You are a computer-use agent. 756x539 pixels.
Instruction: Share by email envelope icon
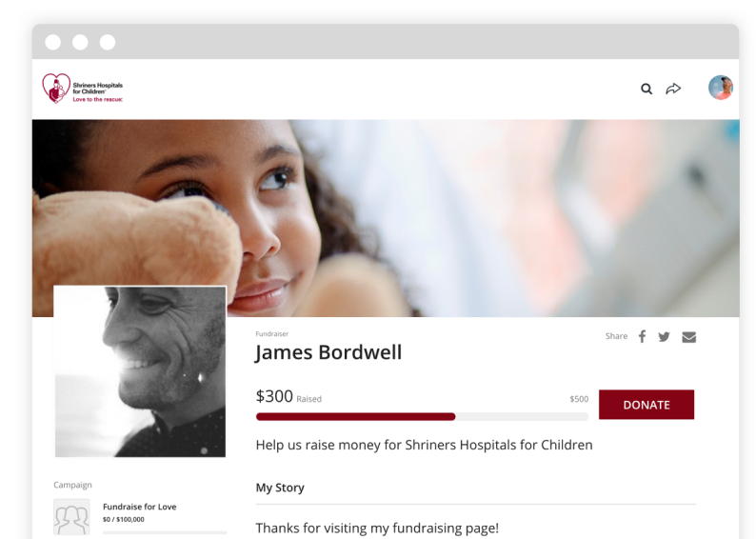[x=688, y=337]
